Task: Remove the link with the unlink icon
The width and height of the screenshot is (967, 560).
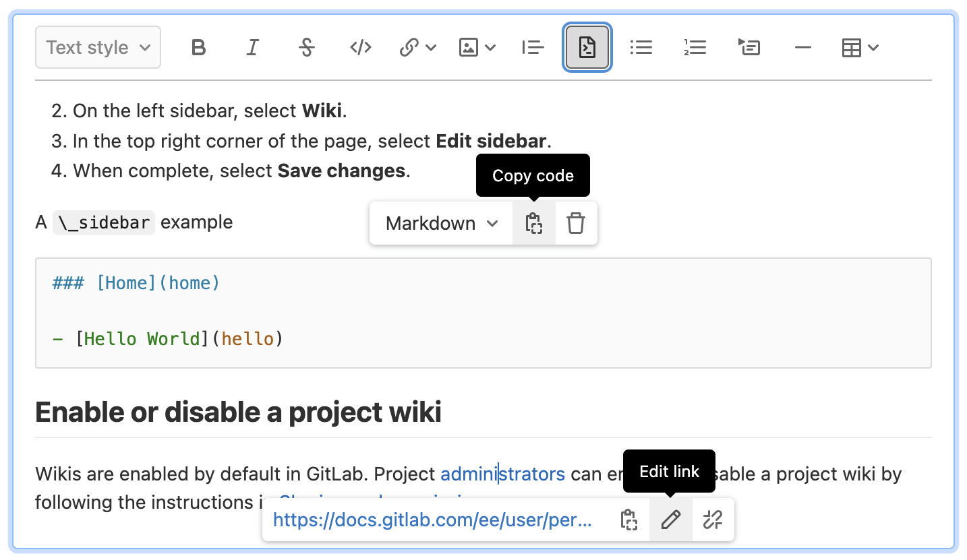Action: pos(713,520)
